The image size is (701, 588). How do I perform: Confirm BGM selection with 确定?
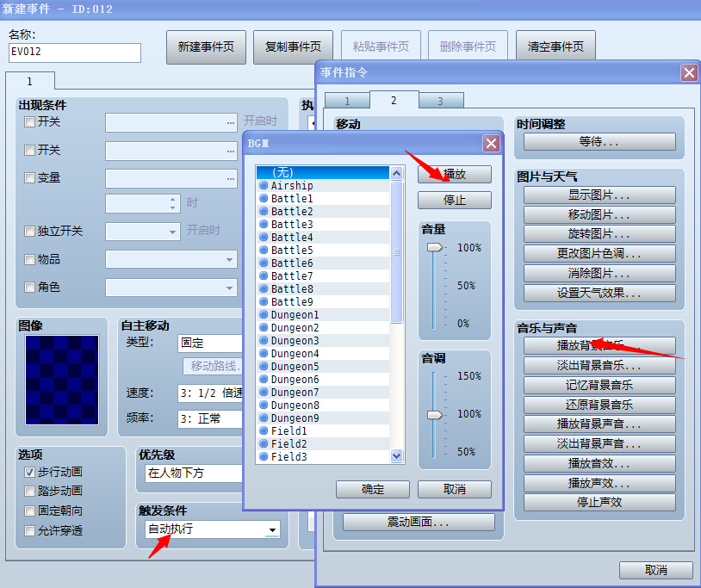[x=372, y=489]
